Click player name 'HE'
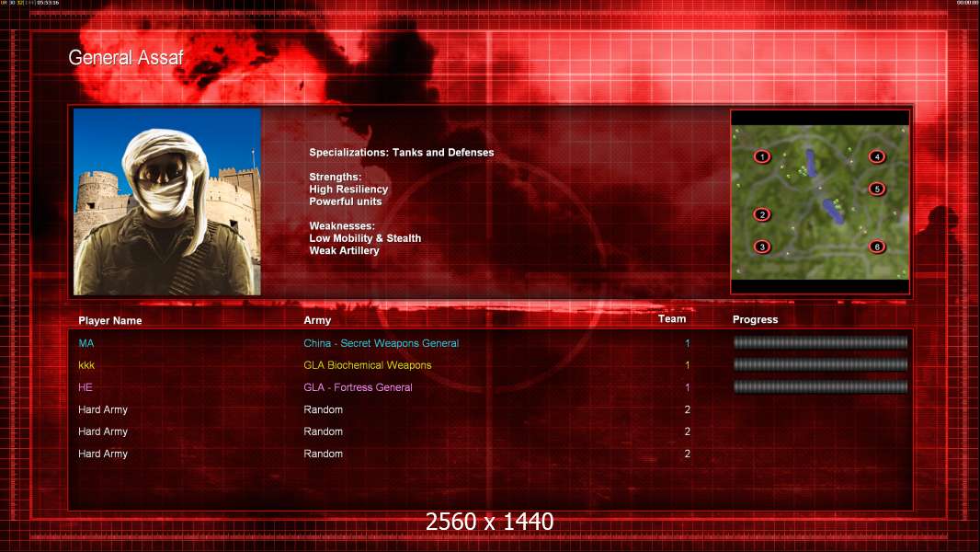980x552 pixels. (85, 387)
